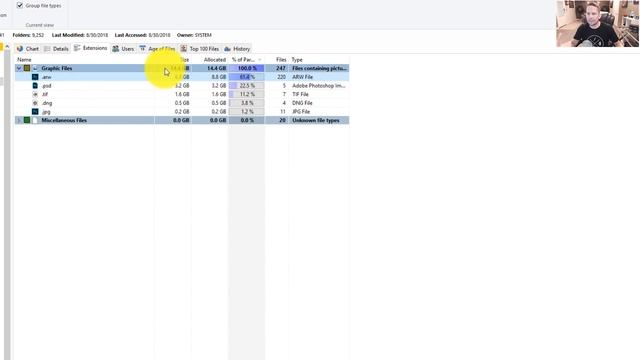Click the .tif file type icon

[35, 94]
